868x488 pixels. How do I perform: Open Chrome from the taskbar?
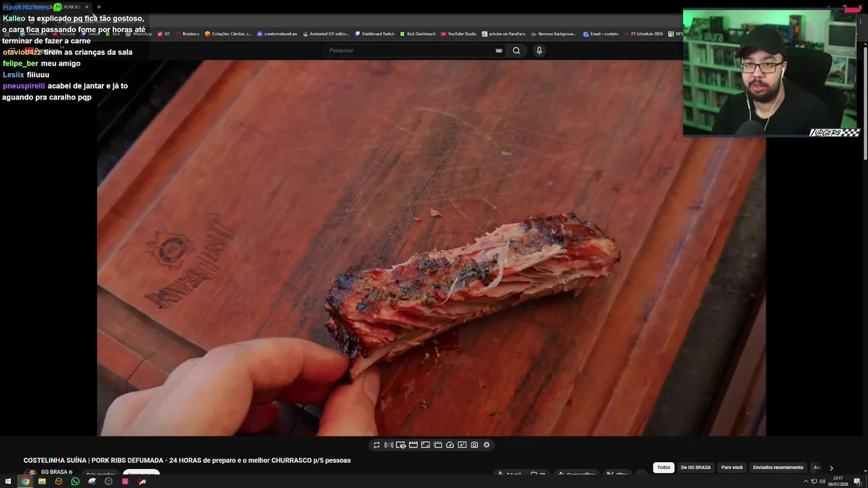pos(25,481)
